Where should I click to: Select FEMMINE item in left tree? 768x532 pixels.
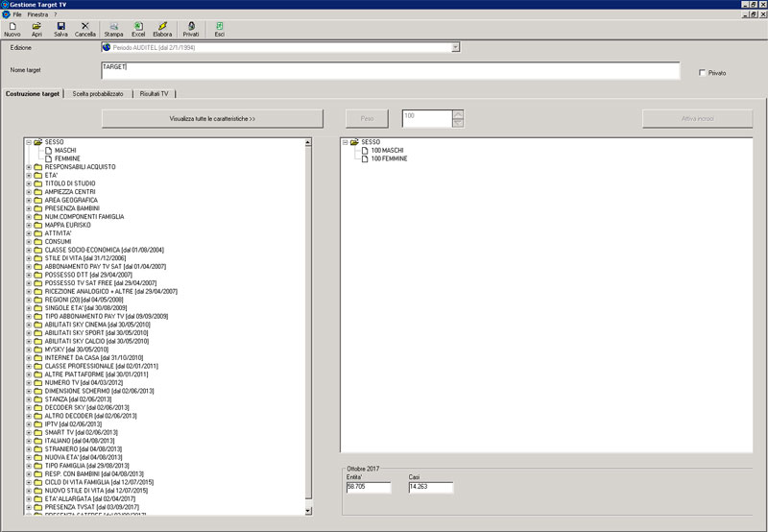pos(67,158)
